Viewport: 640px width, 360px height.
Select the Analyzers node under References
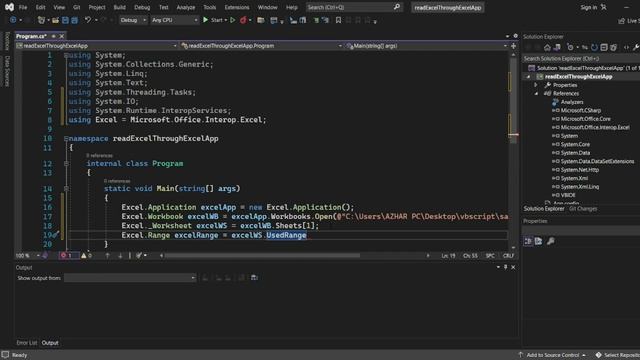click(571, 102)
